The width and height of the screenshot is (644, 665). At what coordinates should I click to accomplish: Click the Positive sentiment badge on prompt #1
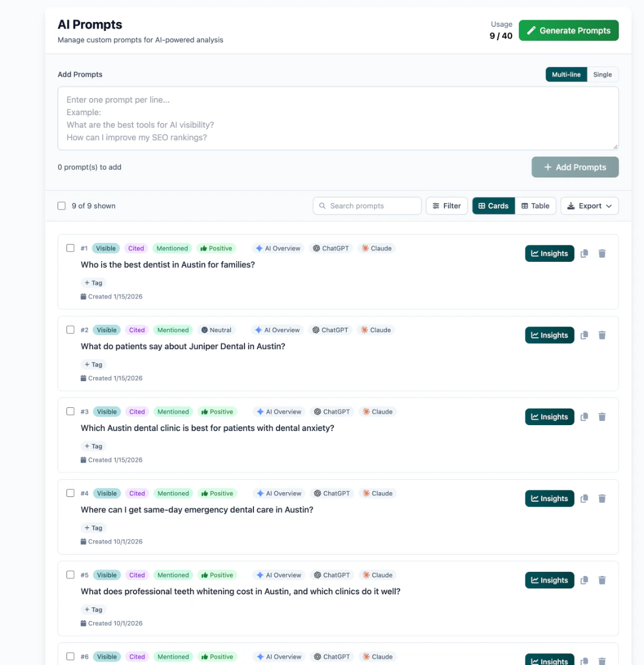(x=217, y=249)
